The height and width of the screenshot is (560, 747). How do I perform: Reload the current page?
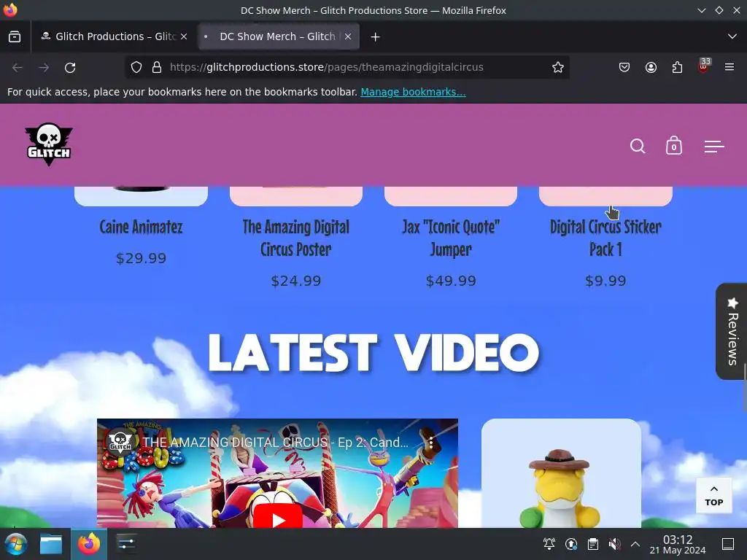[70, 68]
